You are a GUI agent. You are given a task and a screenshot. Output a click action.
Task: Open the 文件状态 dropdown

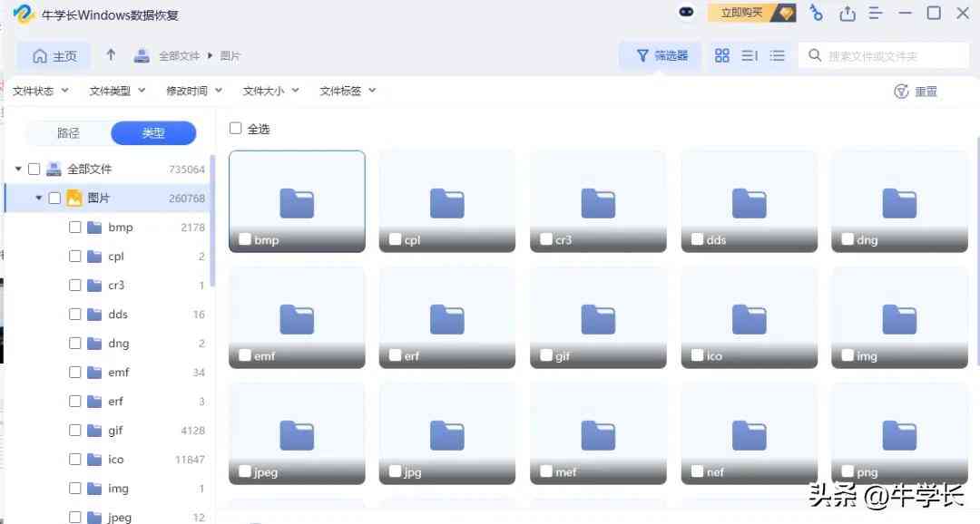click(40, 91)
